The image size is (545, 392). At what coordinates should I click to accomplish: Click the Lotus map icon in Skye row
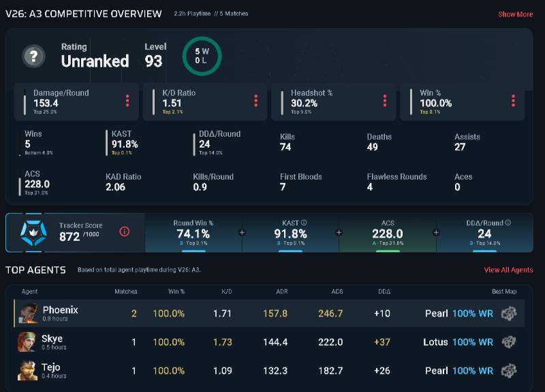[509, 342]
